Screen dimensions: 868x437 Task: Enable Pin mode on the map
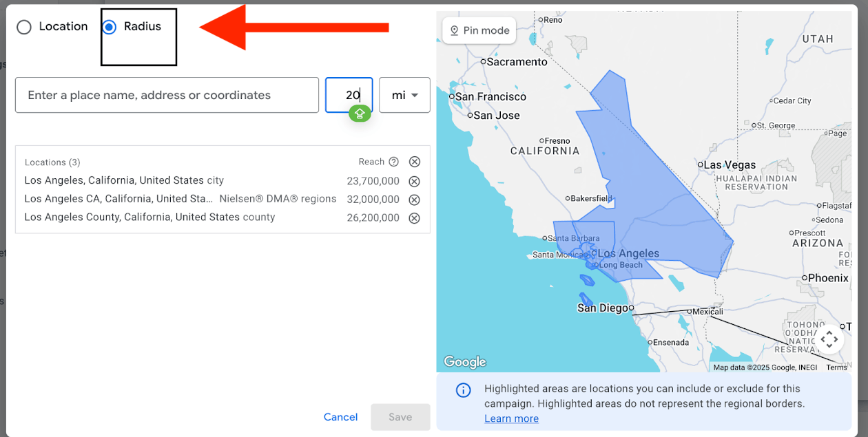click(x=479, y=30)
